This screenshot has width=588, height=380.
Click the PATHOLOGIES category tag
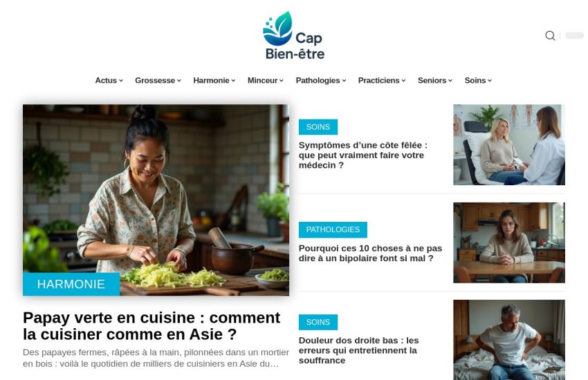coord(333,229)
